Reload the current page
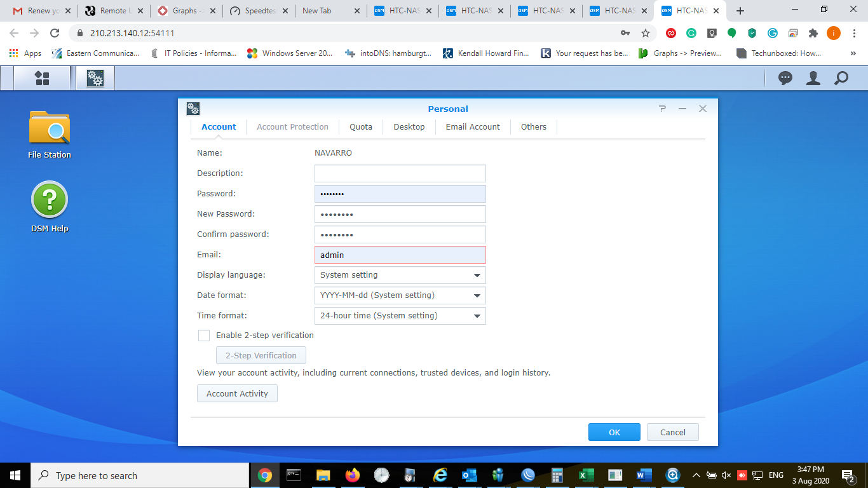The height and width of the screenshot is (488, 868). coord(55,33)
